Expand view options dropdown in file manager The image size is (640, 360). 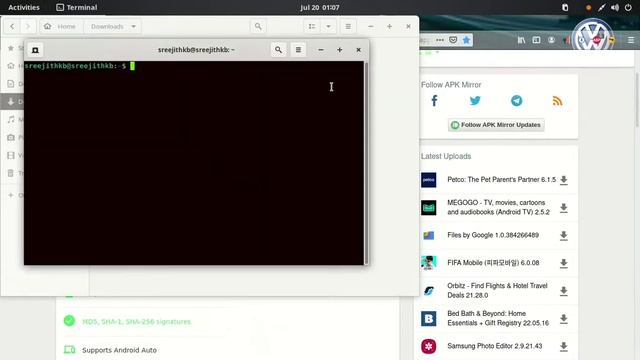click(x=328, y=26)
